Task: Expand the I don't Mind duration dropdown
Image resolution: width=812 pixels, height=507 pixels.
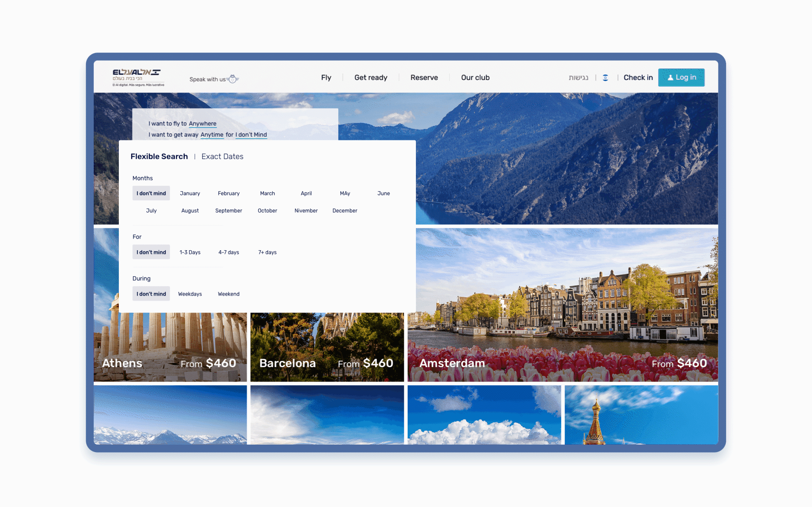Action: 251,135
